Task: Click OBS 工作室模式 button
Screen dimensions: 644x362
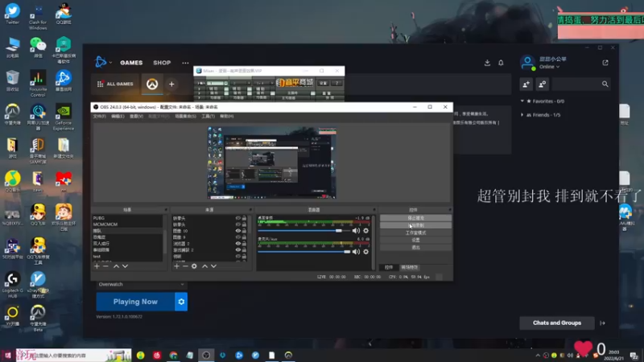Action: click(415, 232)
